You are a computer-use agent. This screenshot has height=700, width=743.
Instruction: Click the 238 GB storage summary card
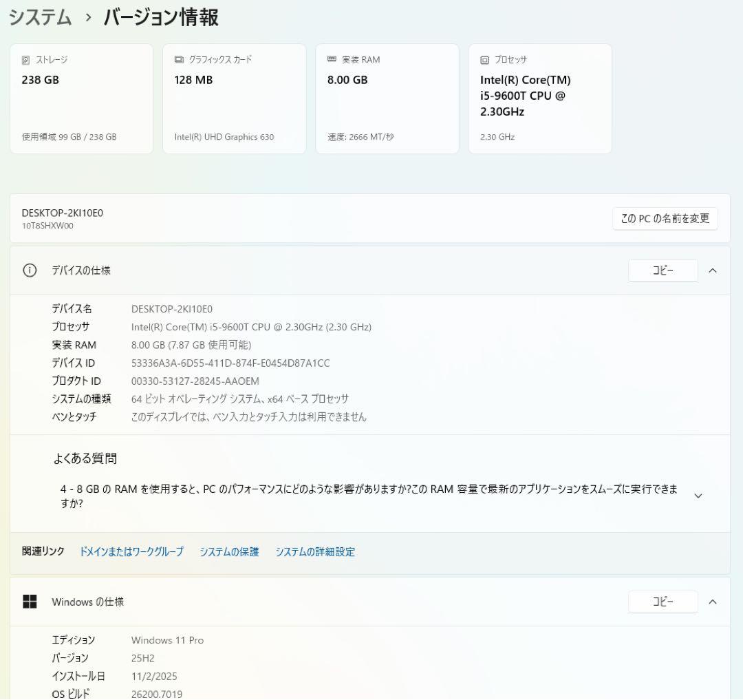coord(81,98)
